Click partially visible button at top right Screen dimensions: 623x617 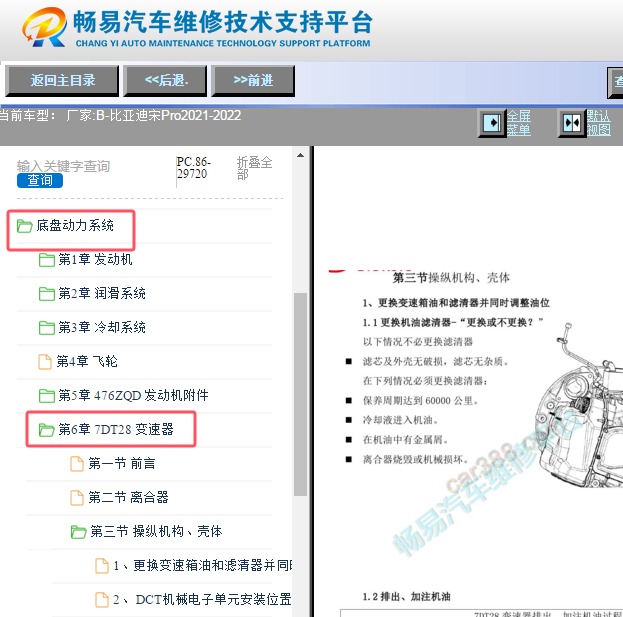tap(615, 82)
